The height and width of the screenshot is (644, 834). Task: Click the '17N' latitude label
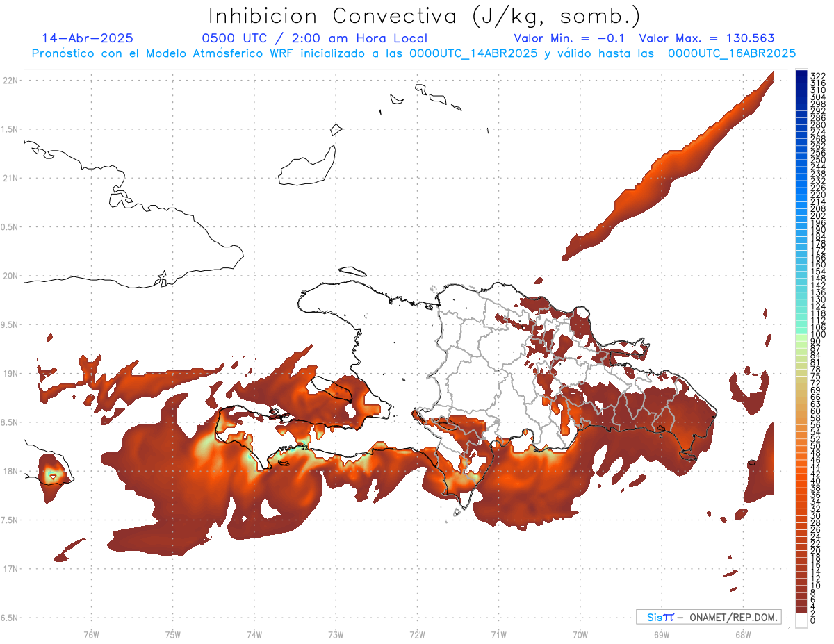(x=10, y=569)
